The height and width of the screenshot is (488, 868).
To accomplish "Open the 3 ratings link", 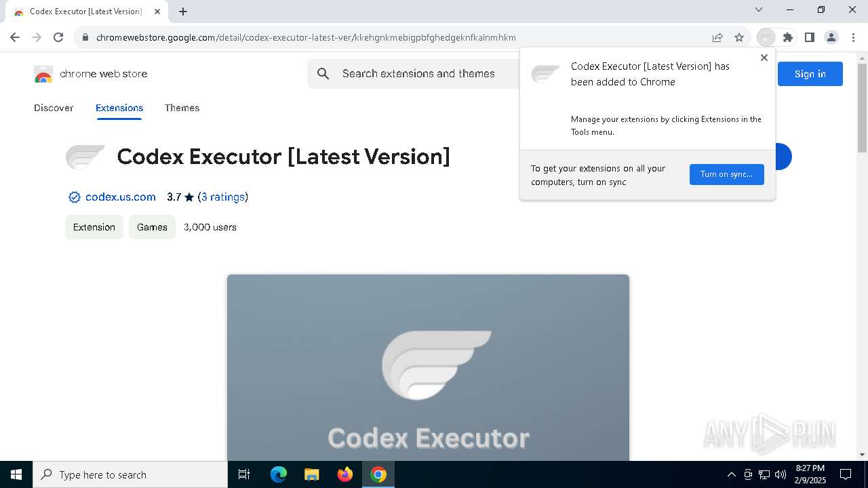I will (x=222, y=197).
